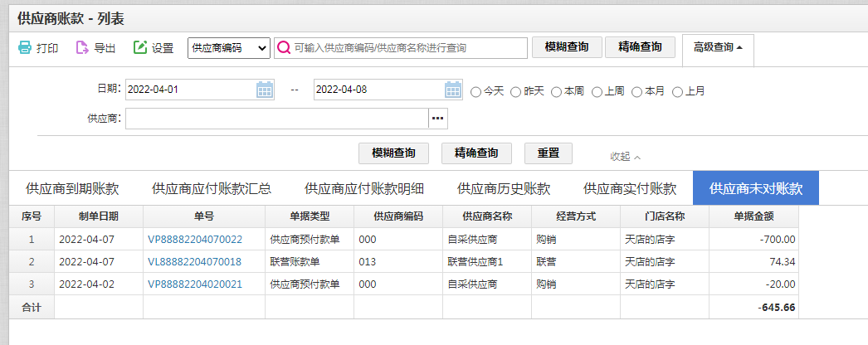Click the amount cell -700.00
The width and height of the screenshot is (868, 345).
pos(754,240)
